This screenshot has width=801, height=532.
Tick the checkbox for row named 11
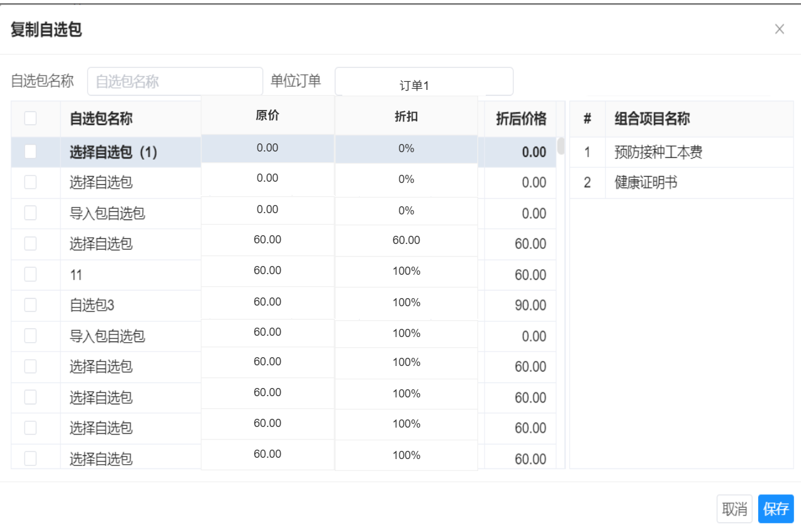point(30,274)
